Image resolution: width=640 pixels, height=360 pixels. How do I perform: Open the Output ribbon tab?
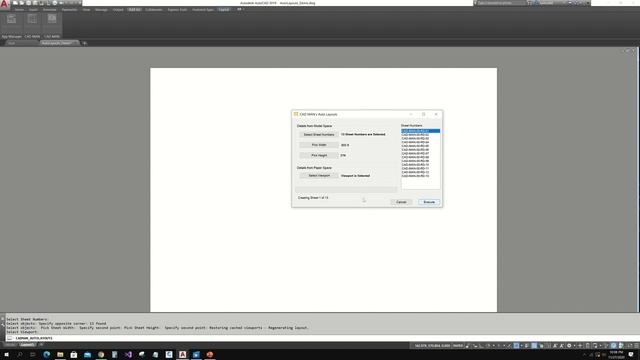point(118,9)
